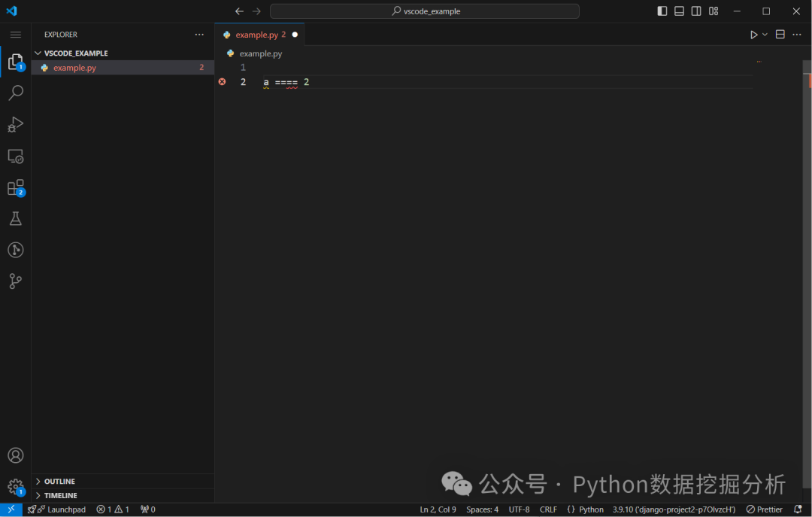Viewport: 812px width, 517px height.
Task: Customize layout icon in title bar
Action: click(714, 11)
